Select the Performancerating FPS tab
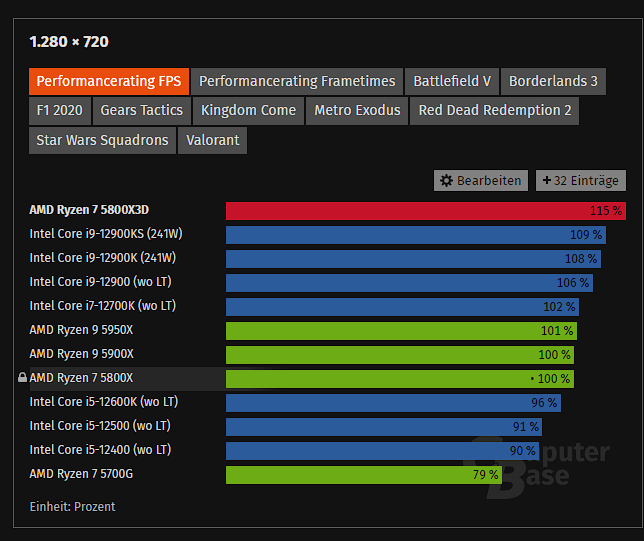 click(109, 81)
